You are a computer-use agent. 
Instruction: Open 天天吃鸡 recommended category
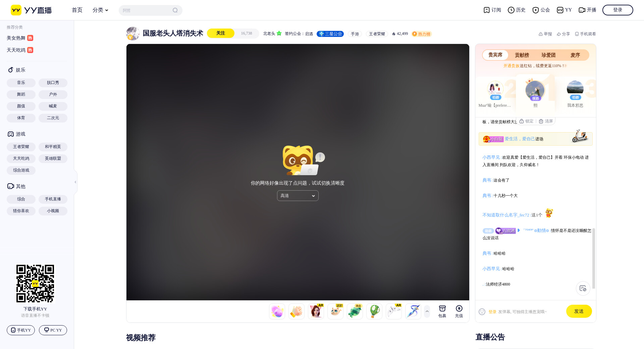tap(20, 50)
